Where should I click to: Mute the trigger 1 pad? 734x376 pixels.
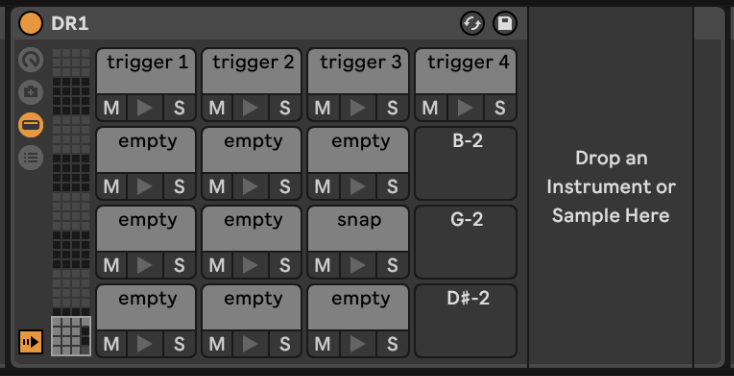point(111,108)
